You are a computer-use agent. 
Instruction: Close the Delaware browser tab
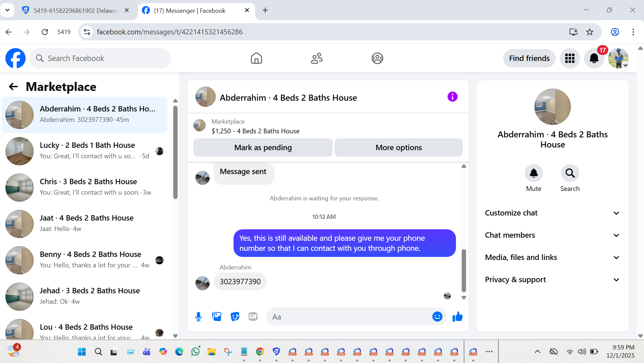(127, 10)
